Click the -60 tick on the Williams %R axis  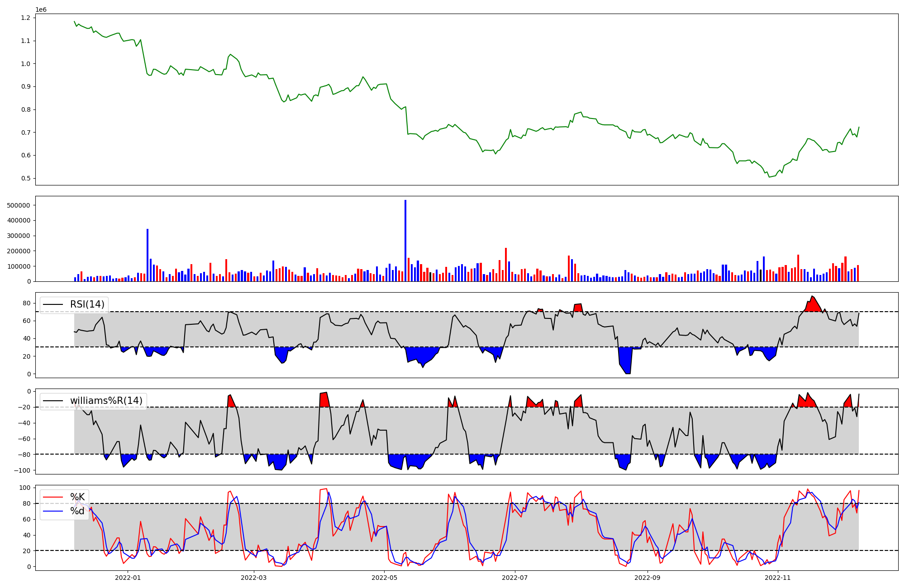pyautogui.click(x=24, y=439)
